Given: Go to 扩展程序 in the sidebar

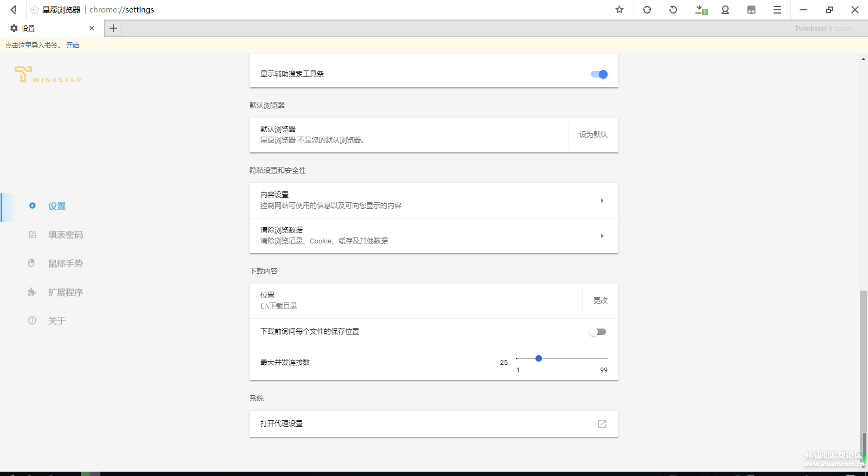Looking at the screenshot, I should 65,292.
